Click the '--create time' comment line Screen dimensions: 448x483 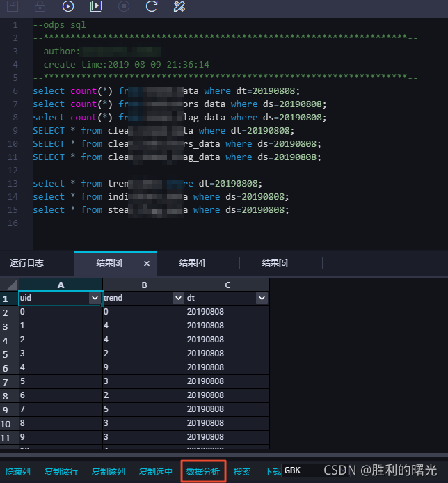pos(121,65)
